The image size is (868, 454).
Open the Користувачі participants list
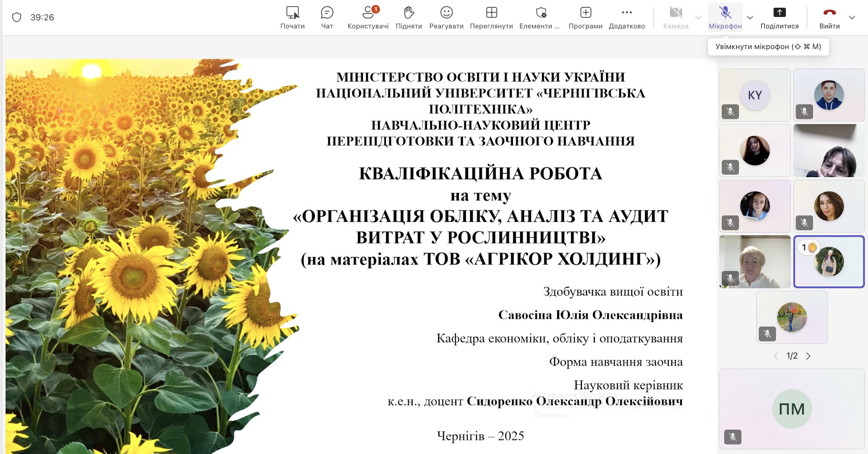pyautogui.click(x=368, y=18)
